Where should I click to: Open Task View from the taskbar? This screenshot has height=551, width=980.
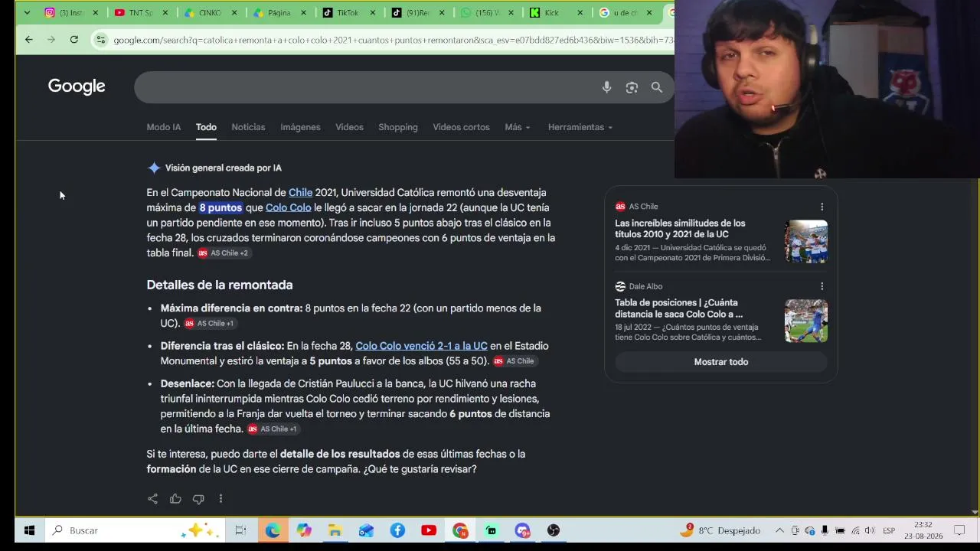(x=240, y=530)
